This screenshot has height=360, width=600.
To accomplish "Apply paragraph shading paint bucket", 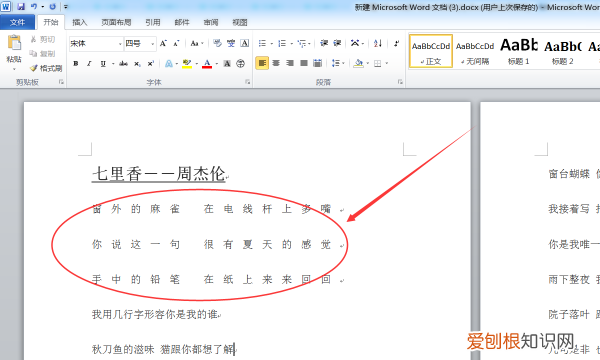I will click(359, 63).
